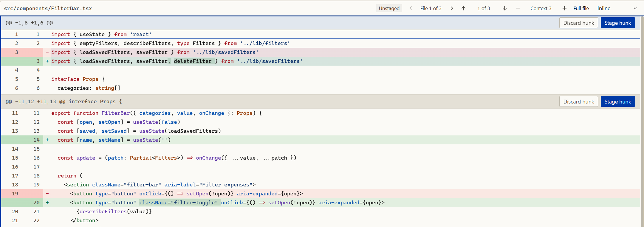The height and width of the screenshot is (227, 644).
Task: Increase context lines plus icon
Action: 564,8
